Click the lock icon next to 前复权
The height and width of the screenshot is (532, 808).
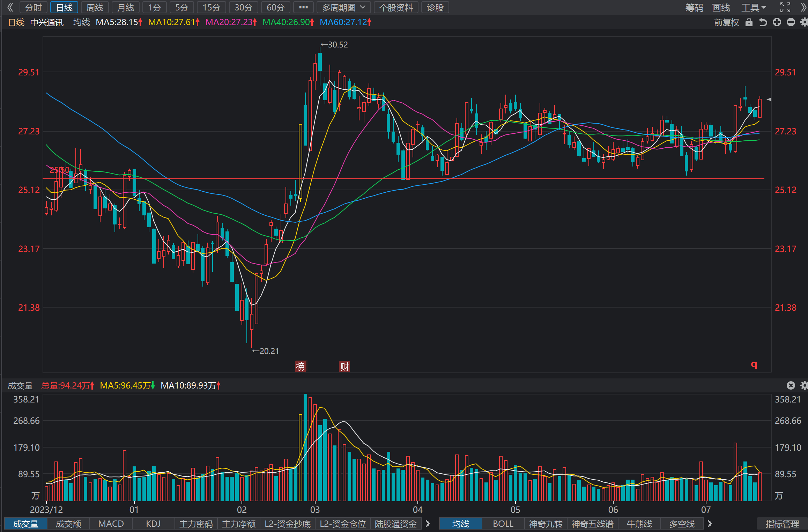click(749, 22)
